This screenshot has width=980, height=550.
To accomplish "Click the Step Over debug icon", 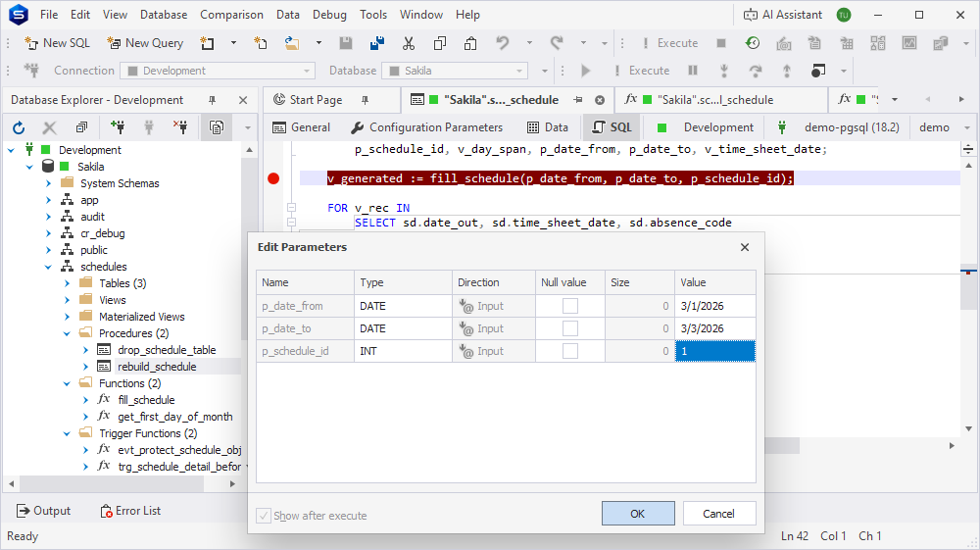I will click(755, 71).
